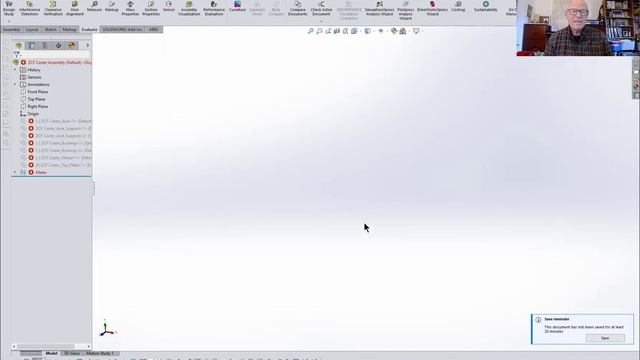Screen dimensions: 640x360
Task: Launch the Hole Alignment check
Action: tap(75, 8)
